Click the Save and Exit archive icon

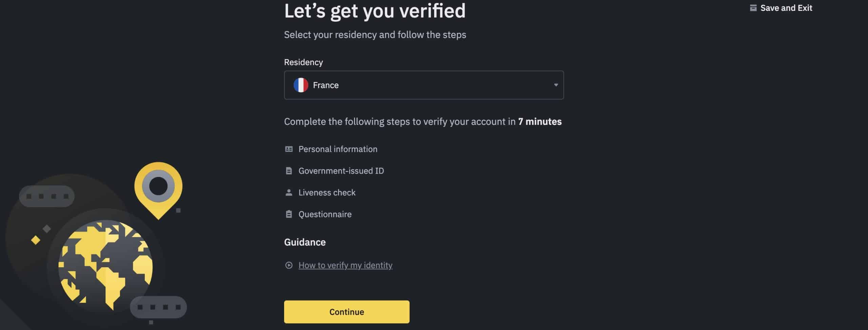pyautogui.click(x=753, y=8)
